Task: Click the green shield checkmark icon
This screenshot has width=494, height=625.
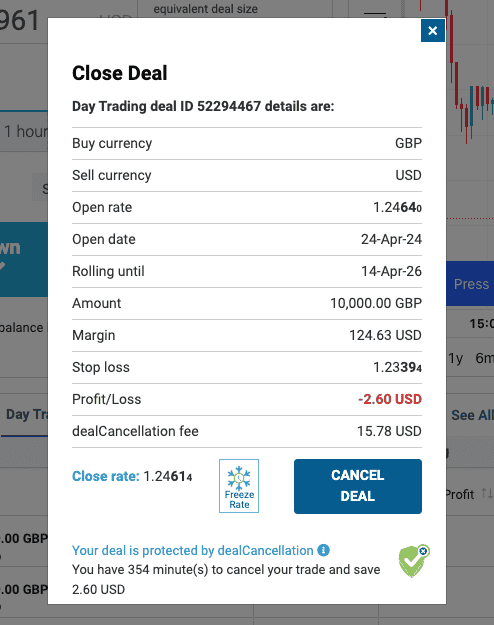Action: click(413, 561)
